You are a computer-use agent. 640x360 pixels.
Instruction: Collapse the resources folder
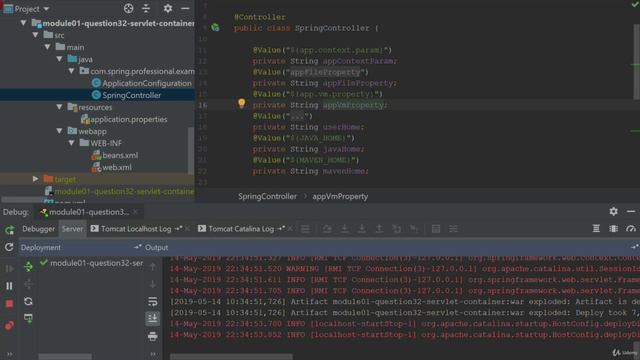[60, 107]
